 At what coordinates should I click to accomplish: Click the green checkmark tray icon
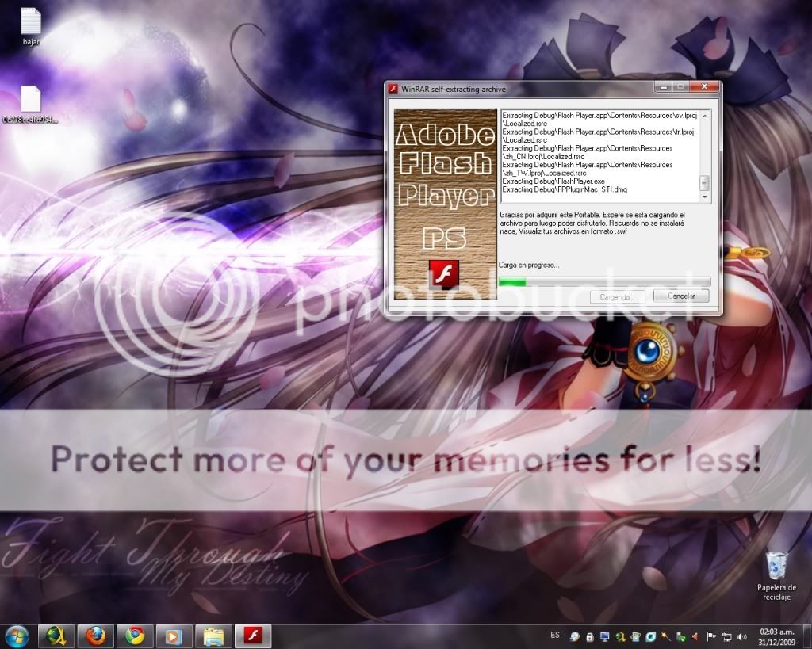click(681, 636)
